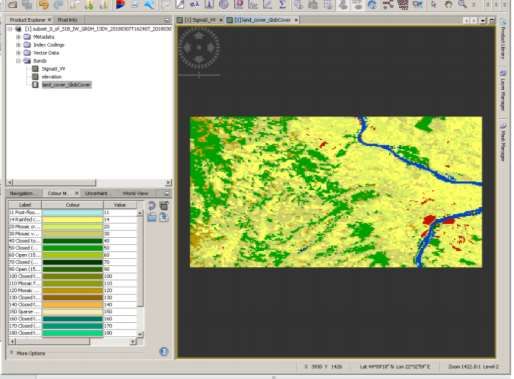
Task: Click the orange swatch for value 140
Action: click(x=72, y=304)
